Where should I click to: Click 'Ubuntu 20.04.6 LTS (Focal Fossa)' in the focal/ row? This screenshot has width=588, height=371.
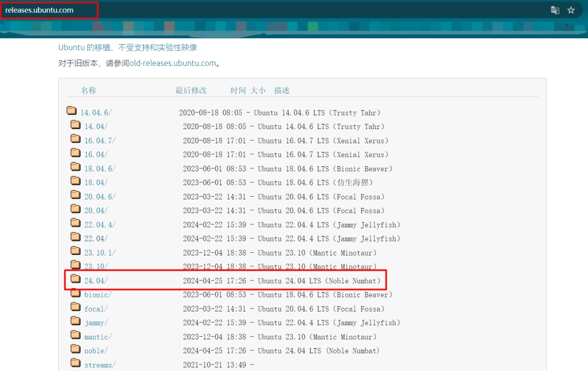pyautogui.click(x=321, y=309)
